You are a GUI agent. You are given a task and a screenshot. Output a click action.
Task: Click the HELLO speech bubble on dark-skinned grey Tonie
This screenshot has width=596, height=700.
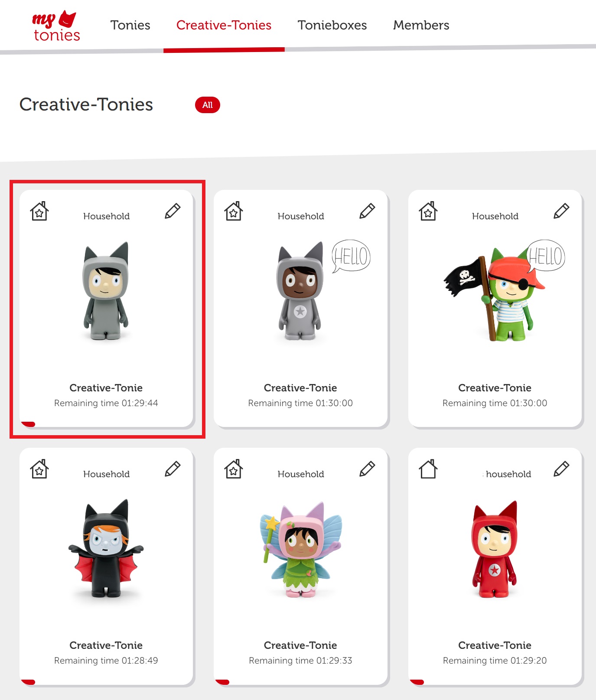click(351, 256)
